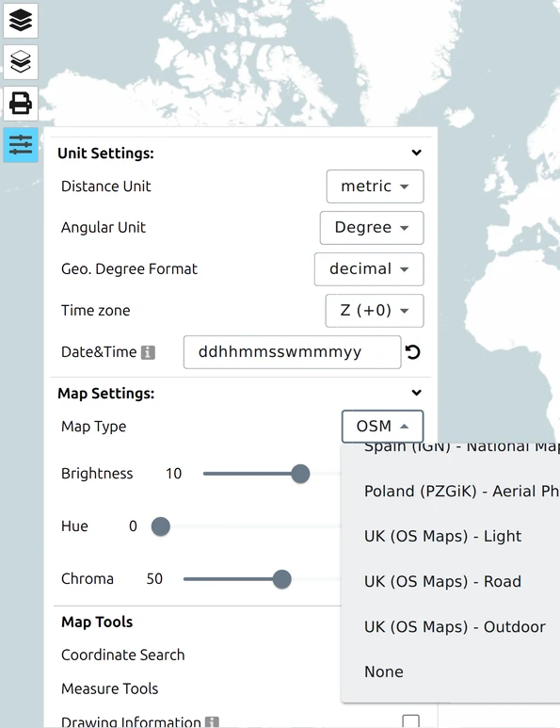Click the Drawing Information label
Image resolution: width=560 pixels, height=728 pixels.
point(131,722)
